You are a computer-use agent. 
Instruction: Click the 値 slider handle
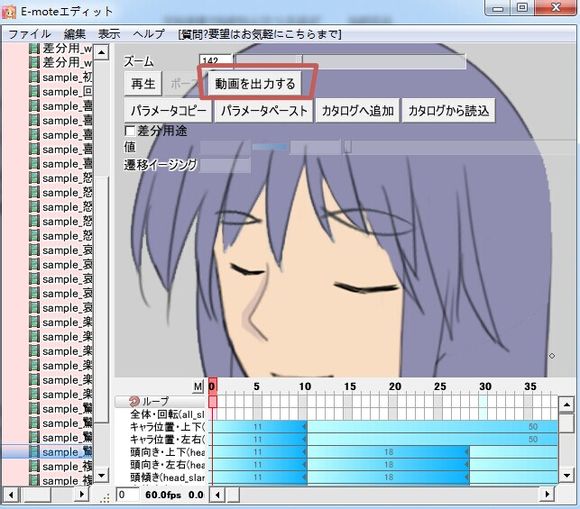point(348,147)
